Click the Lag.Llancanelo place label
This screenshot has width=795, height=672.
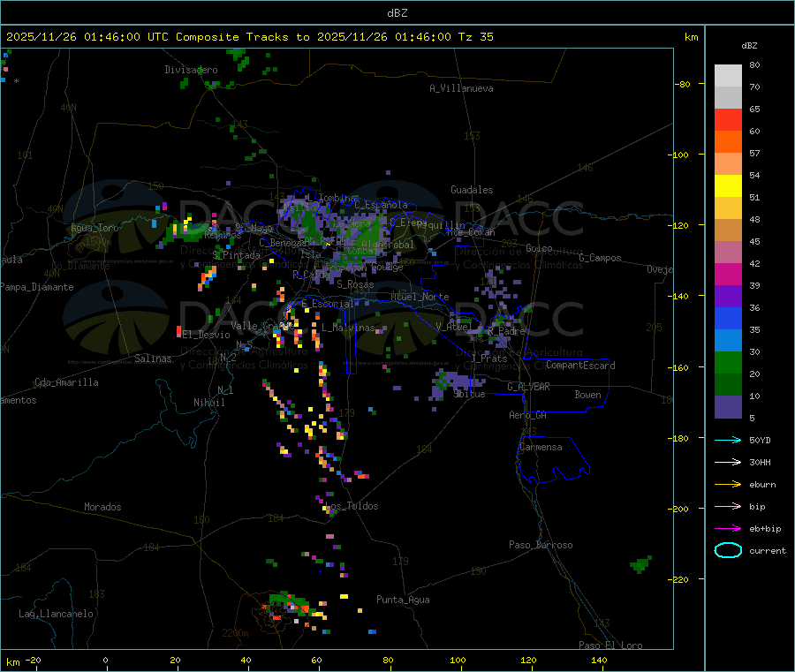click(x=56, y=614)
